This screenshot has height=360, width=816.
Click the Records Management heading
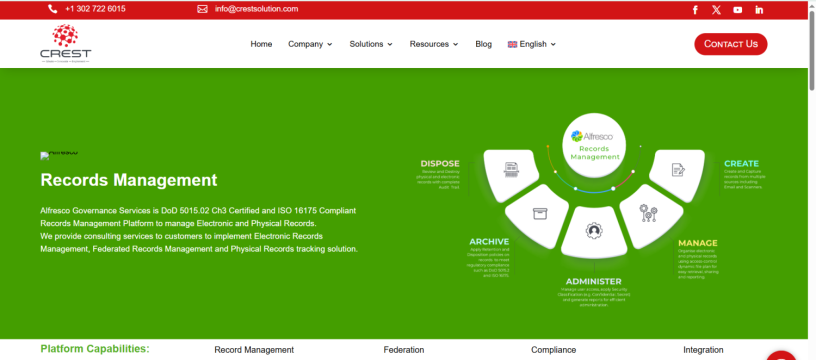[129, 180]
